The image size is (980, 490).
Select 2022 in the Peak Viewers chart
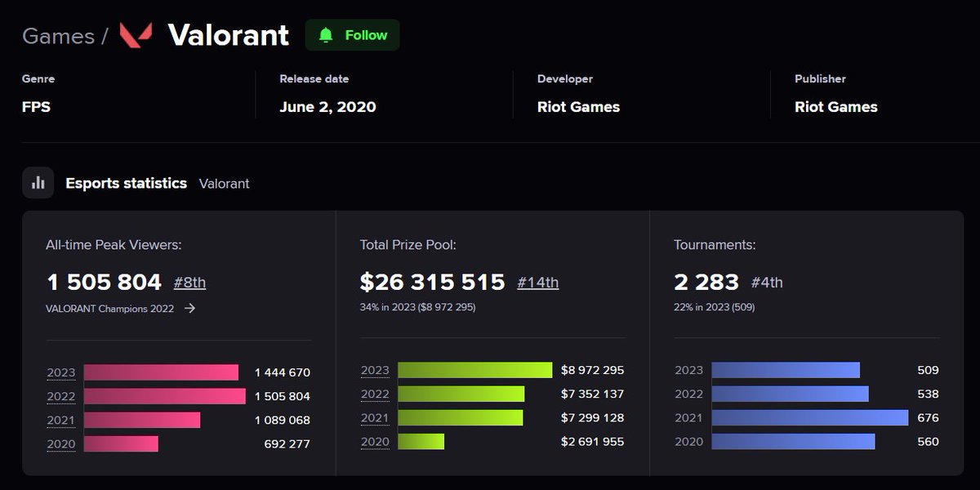[x=60, y=397]
